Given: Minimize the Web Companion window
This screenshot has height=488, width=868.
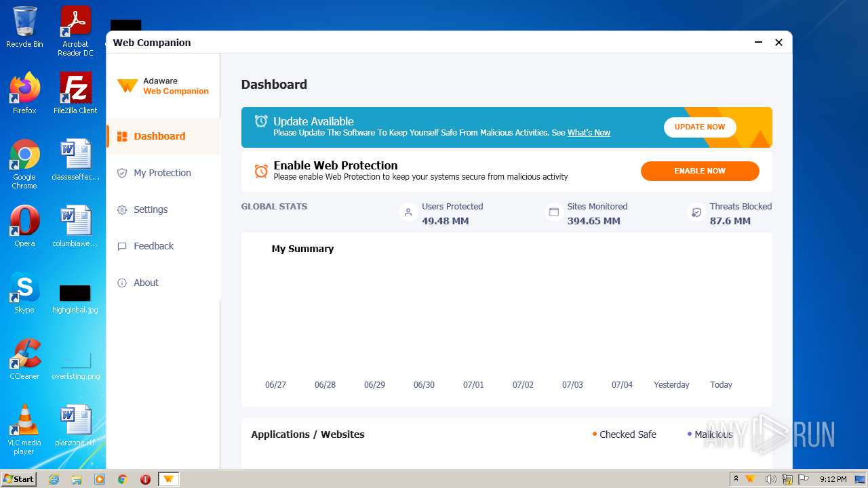Looking at the screenshot, I should [758, 42].
